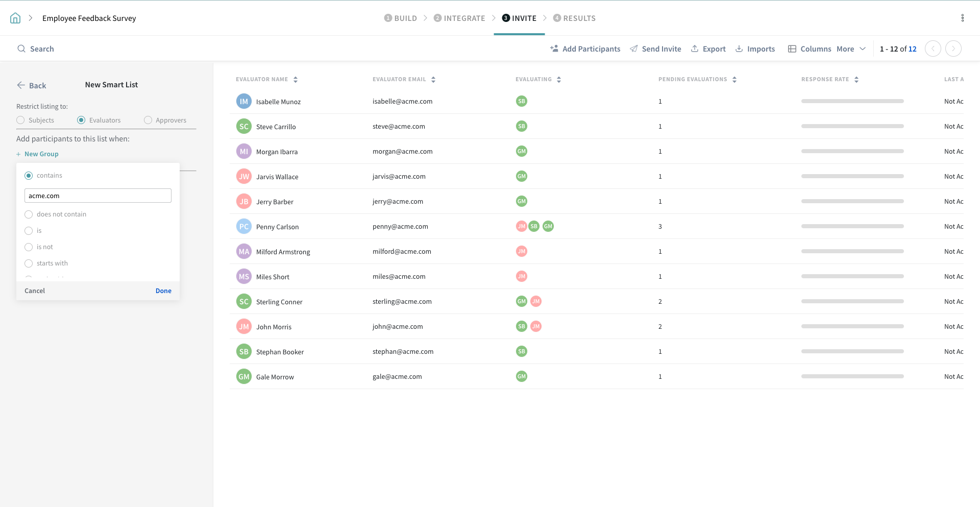Choose the 'does not contain' option

point(29,214)
